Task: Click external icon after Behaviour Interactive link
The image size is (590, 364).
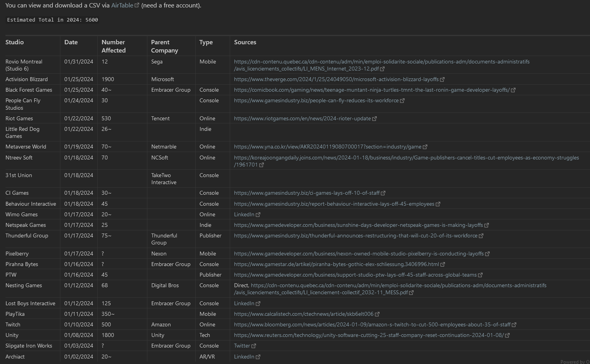Action: [438, 204]
